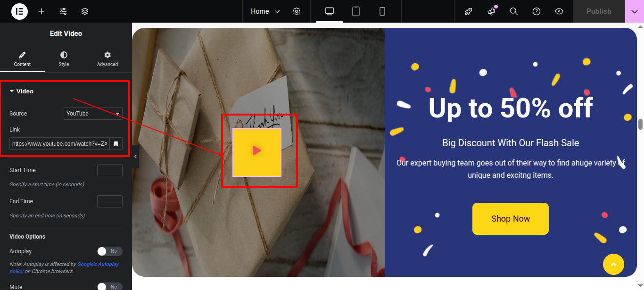This screenshot has width=644, height=290.
Task: Switch to desktop preview mode
Action: [x=330, y=11]
